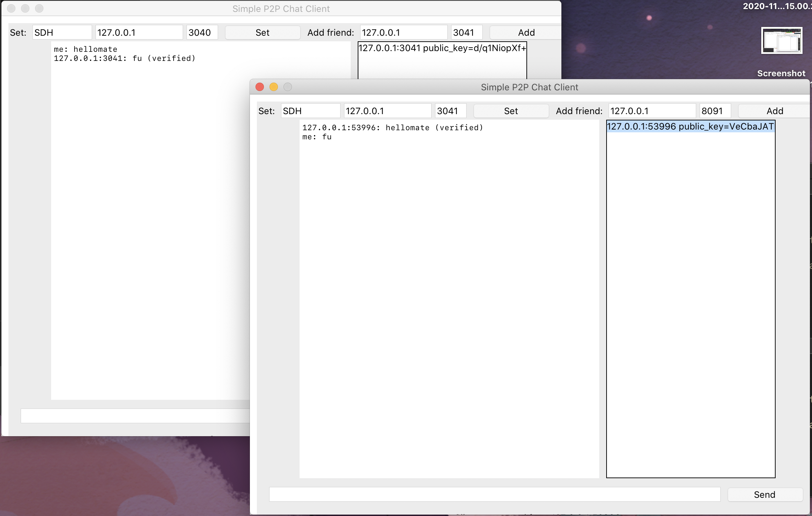Click the SDH name field in the background window
The height and width of the screenshot is (516, 812).
click(62, 33)
